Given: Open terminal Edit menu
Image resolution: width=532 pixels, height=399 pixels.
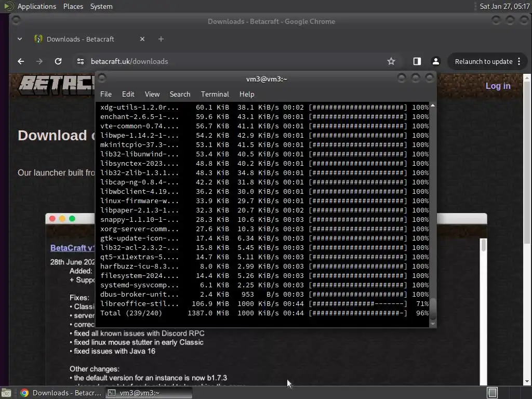Looking at the screenshot, I should (128, 95).
